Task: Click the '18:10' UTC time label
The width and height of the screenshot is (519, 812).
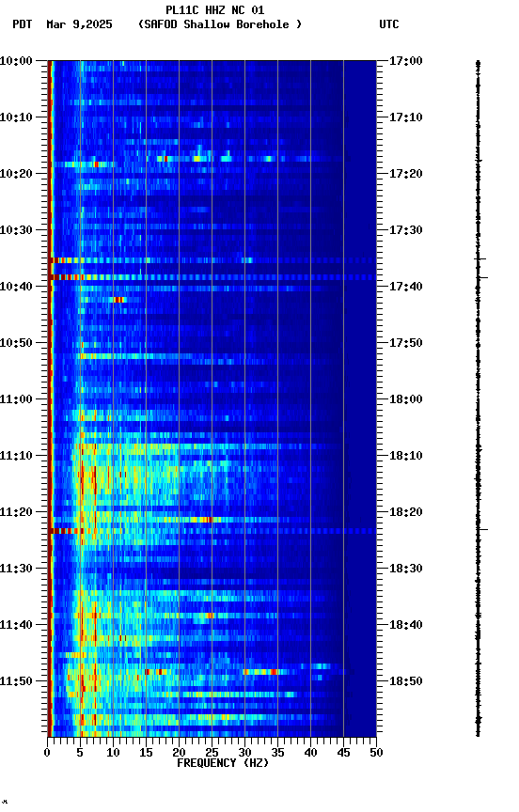Action: [x=406, y=456]
